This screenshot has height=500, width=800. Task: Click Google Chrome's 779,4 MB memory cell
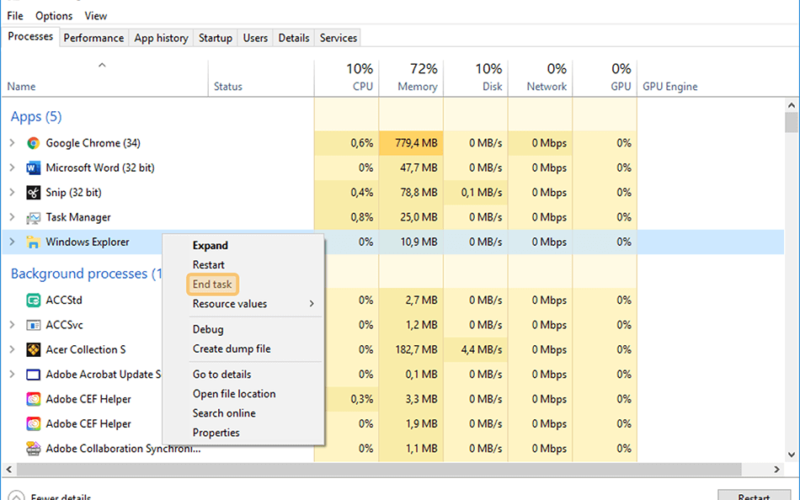coord(411,143)
